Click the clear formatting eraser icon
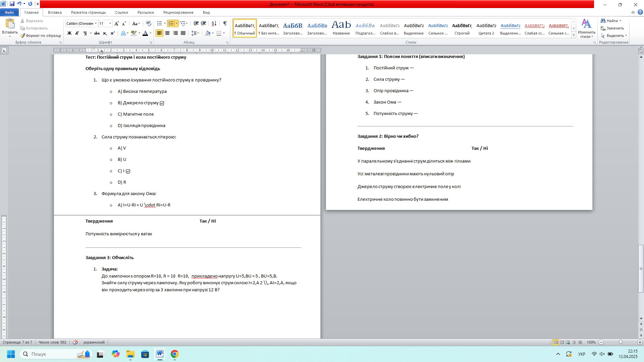 (x=149, y=23)
